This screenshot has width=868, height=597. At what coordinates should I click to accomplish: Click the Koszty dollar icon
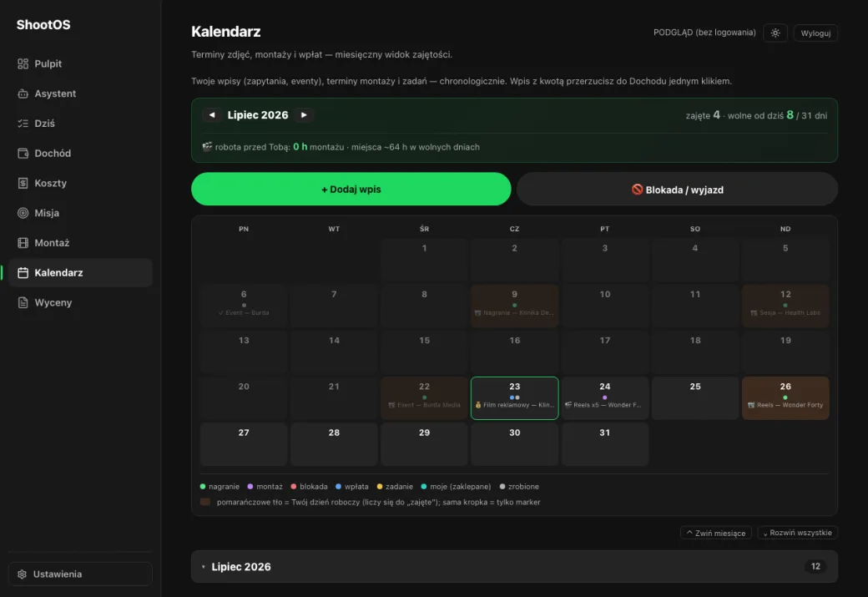click(x=23, y=184)
